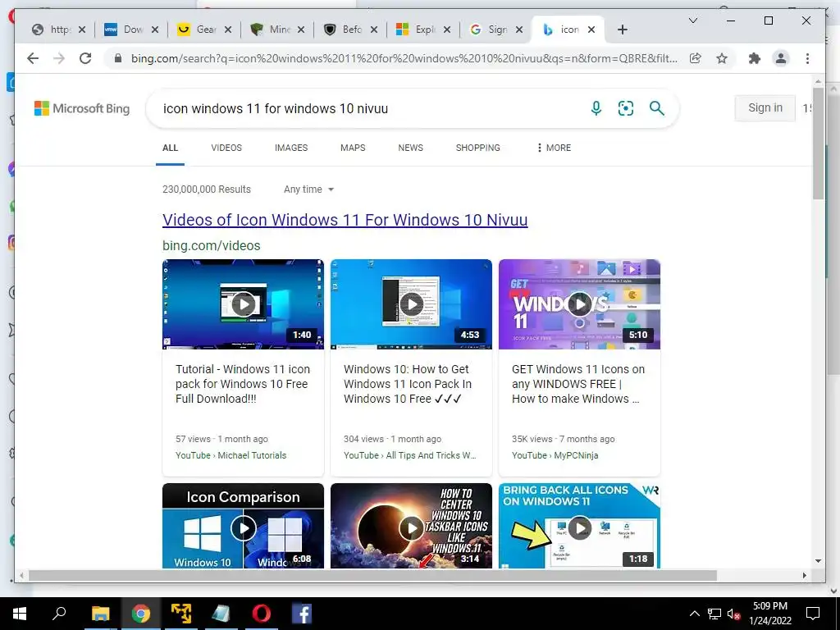This screenshot has height=630, width=840.
Task: Click the network tray icon
Action: [x=714, y=614]
